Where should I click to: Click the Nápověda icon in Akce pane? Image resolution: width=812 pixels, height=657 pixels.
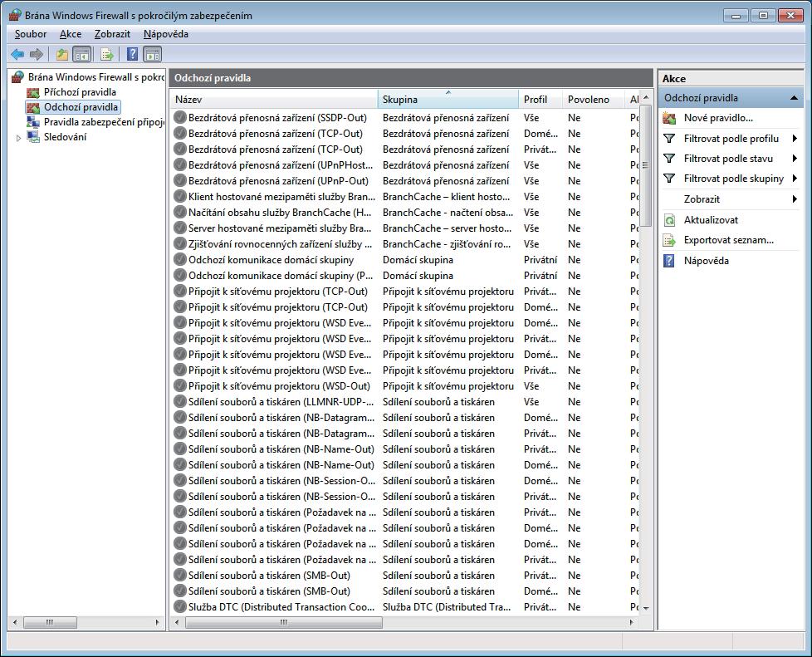click(x=669, y=261)
